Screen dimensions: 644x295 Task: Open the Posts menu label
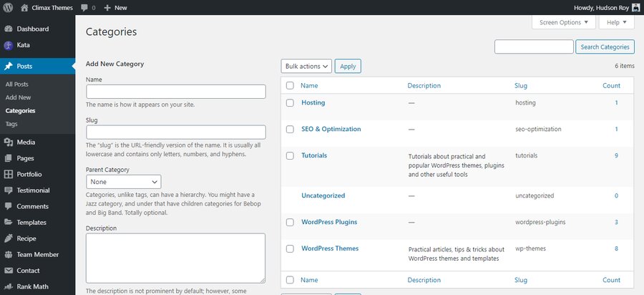point(24,66)
